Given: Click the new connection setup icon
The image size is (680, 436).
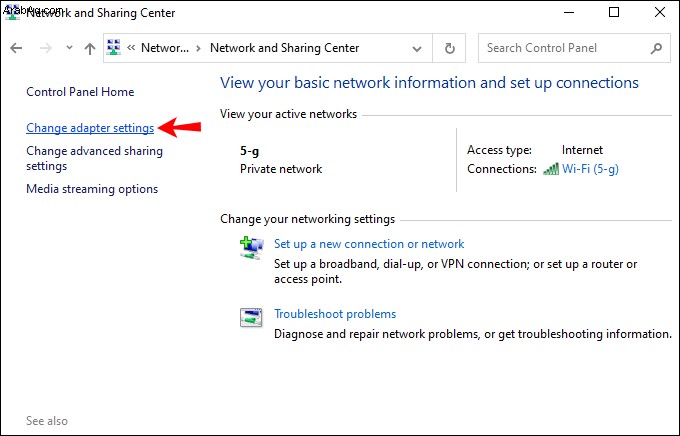Looking at the screenshot, I should (252, 248).
